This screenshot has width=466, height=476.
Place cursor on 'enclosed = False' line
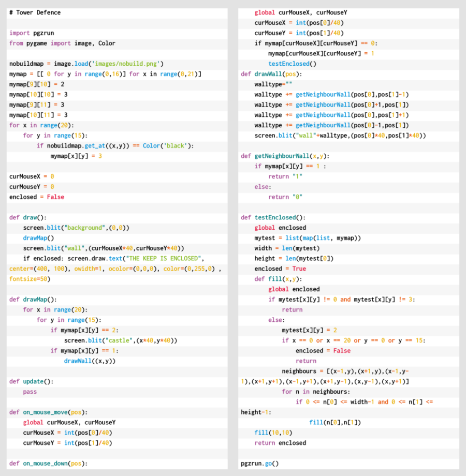(37, 197)
